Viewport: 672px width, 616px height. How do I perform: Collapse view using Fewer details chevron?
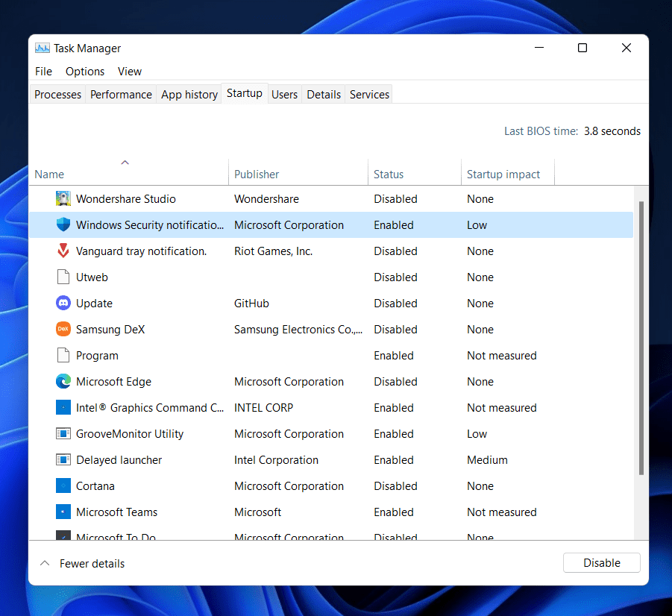coord(45,563)
